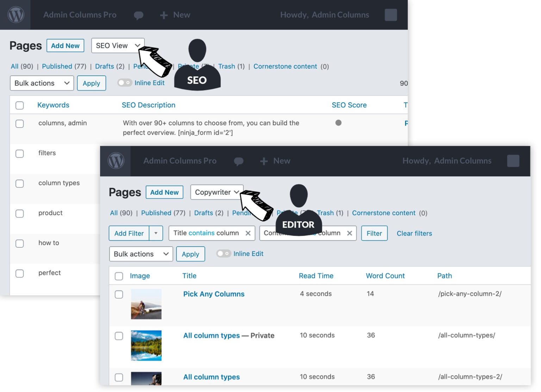Click the Add New page button

65,45
